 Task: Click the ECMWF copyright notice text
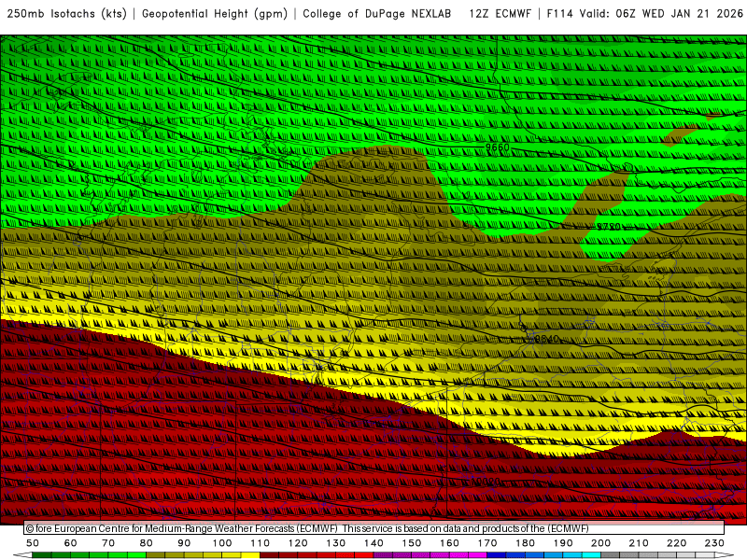click(307, 528)
